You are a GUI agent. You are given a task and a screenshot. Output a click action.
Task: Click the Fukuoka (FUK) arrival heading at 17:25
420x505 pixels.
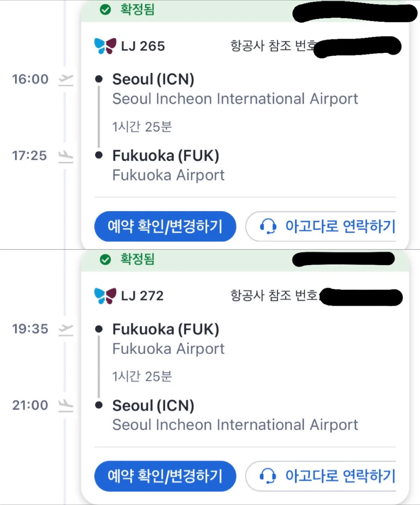166,156
